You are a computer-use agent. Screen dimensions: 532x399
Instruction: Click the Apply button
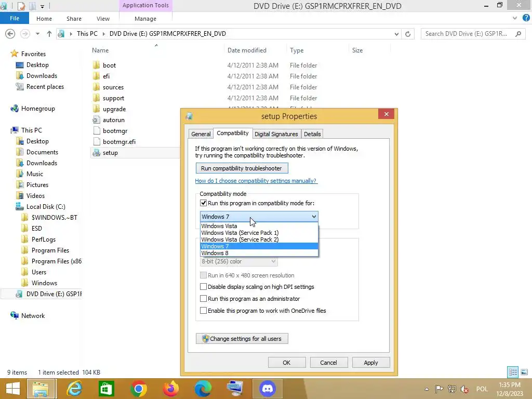pos(371,362)
